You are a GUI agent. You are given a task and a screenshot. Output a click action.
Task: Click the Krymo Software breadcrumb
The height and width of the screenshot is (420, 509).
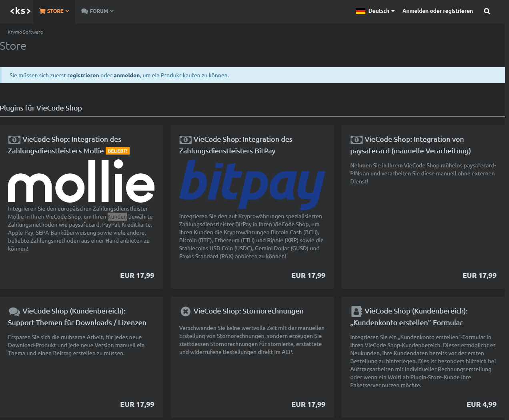[25, 32]
